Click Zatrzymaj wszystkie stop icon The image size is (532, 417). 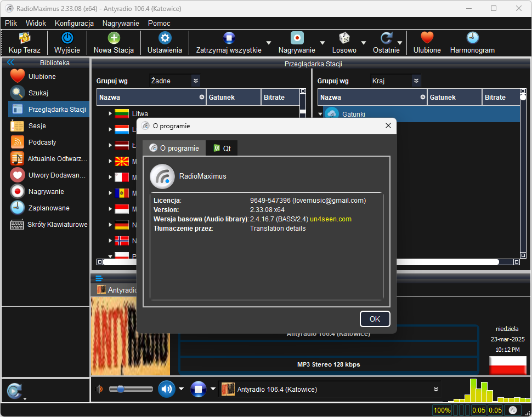(x=229, y=38)
